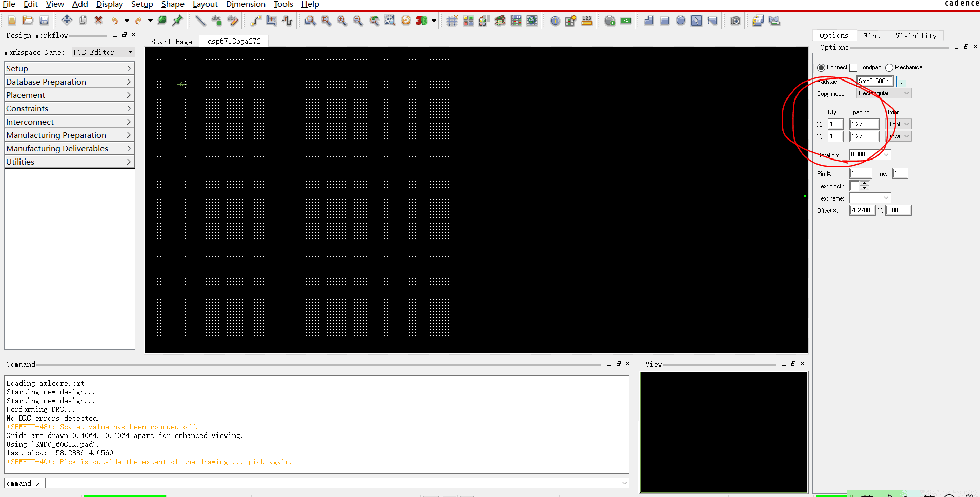Toggle the Bondpad checkbox
Image resolution: width=980 pixels, height=497 pixels.
[x=853, y=67]
